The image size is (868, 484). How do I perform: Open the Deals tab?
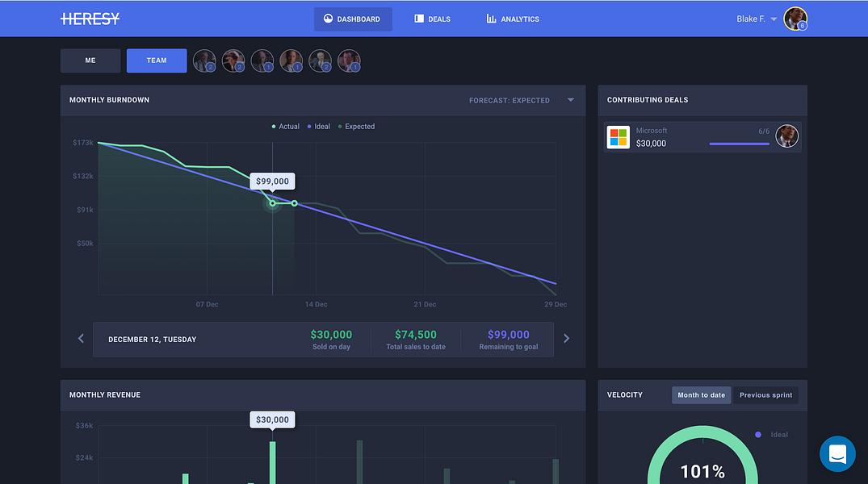click(432, 19)
